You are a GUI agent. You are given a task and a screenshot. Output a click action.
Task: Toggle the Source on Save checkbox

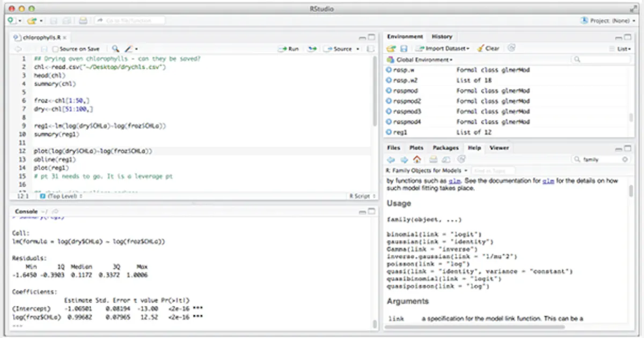(55, 49)
